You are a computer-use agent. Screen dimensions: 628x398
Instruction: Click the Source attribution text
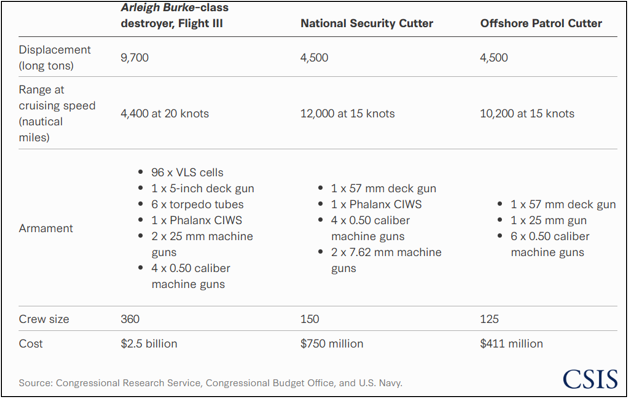[x=210, y=383]
